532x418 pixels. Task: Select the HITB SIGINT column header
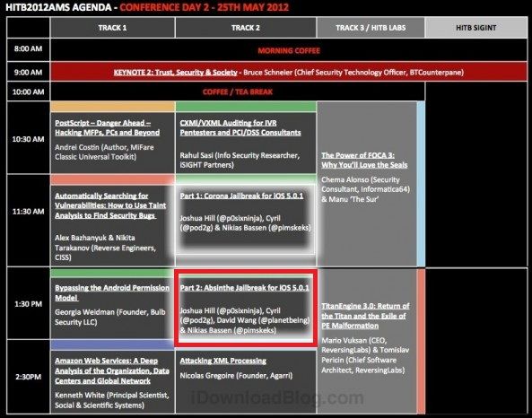point(476,28)
